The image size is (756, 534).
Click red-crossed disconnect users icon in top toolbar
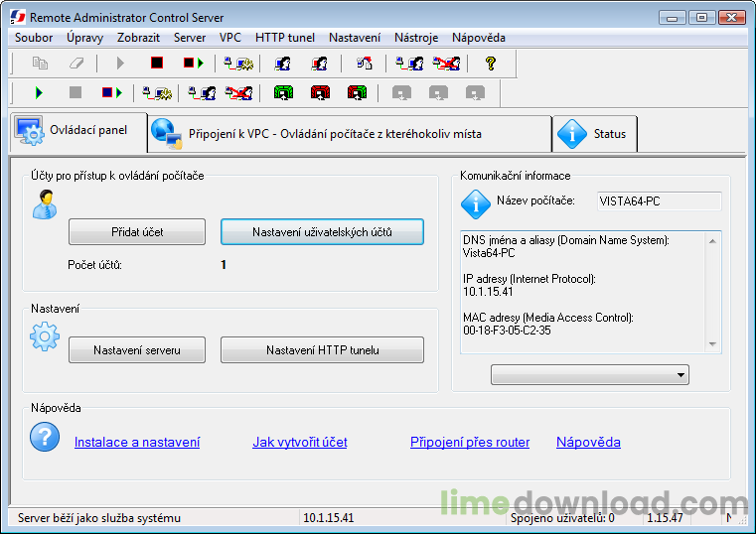[446, 64]
